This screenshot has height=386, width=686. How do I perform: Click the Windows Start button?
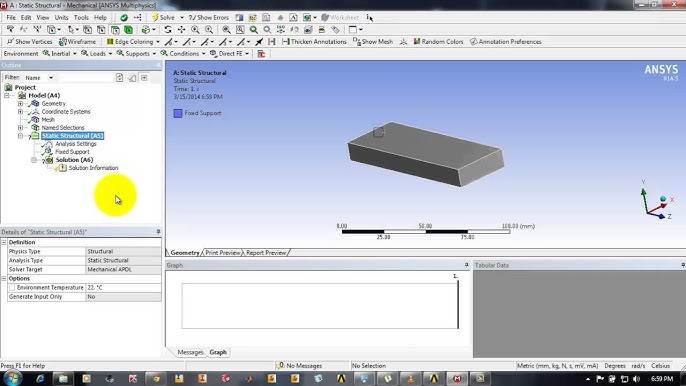[13, 378]
